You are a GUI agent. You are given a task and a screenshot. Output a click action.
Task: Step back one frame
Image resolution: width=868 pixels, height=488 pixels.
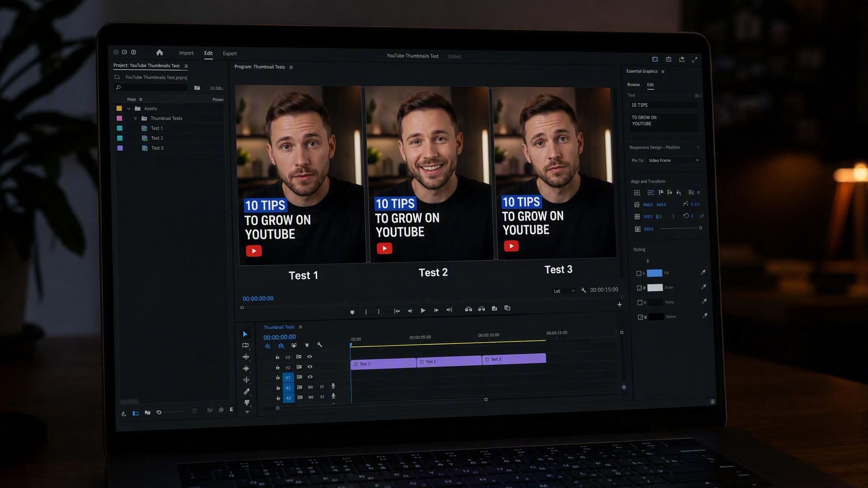point(410,311)
